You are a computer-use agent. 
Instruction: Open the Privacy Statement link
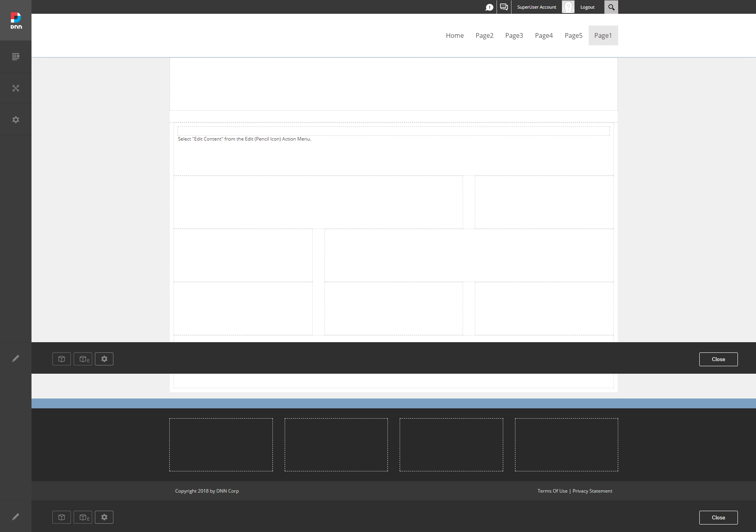pyautogui.click(x=592, y=491)
